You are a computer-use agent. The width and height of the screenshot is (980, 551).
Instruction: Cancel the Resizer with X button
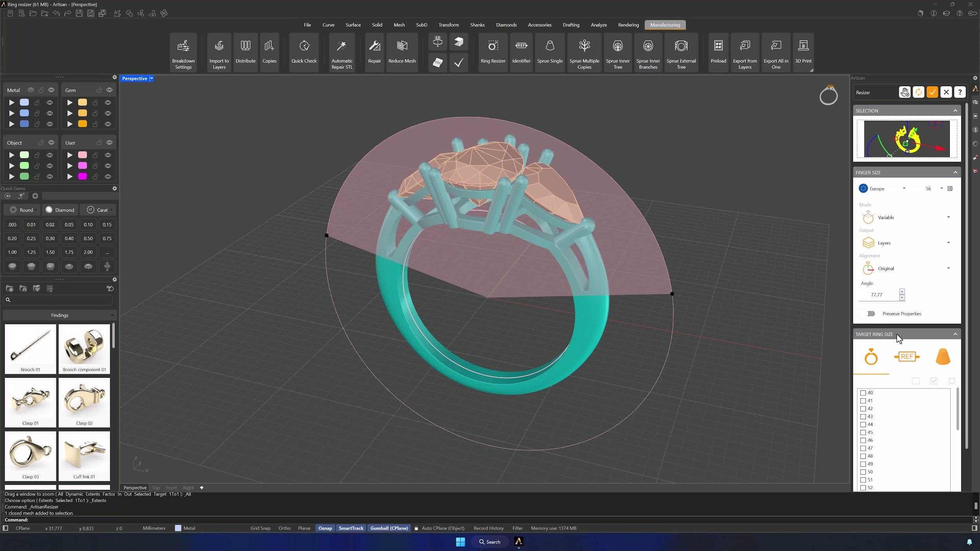pos(946,92)
